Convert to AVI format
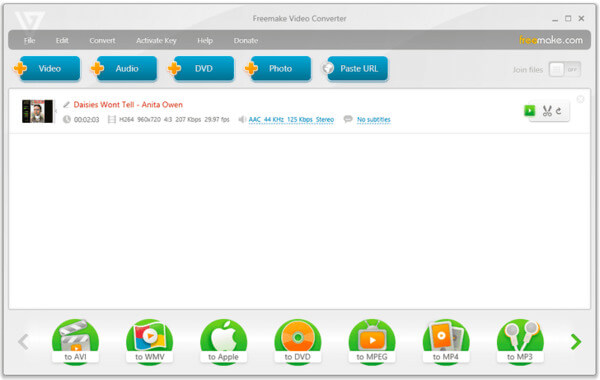The height and width of the screenshot is (380, 600). [x=75, y=342]
